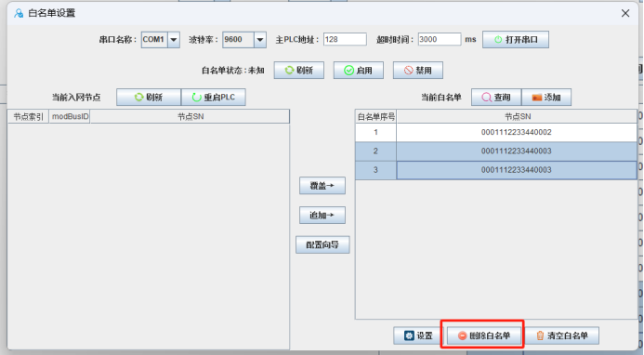The height and width of the screenshot is (355, 644).
Task: Expand the 9600 baud rate dropdown
Action: [x=260, y=40]
